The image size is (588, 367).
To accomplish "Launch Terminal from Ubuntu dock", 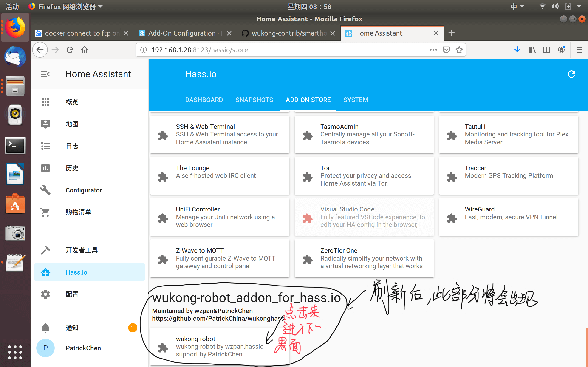I will point(15,145).
